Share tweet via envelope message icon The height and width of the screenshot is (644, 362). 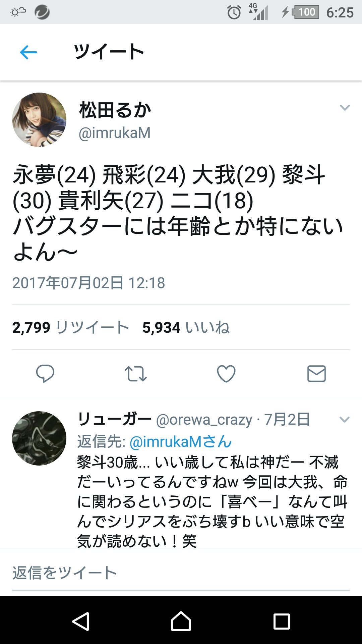coord(316,374)
